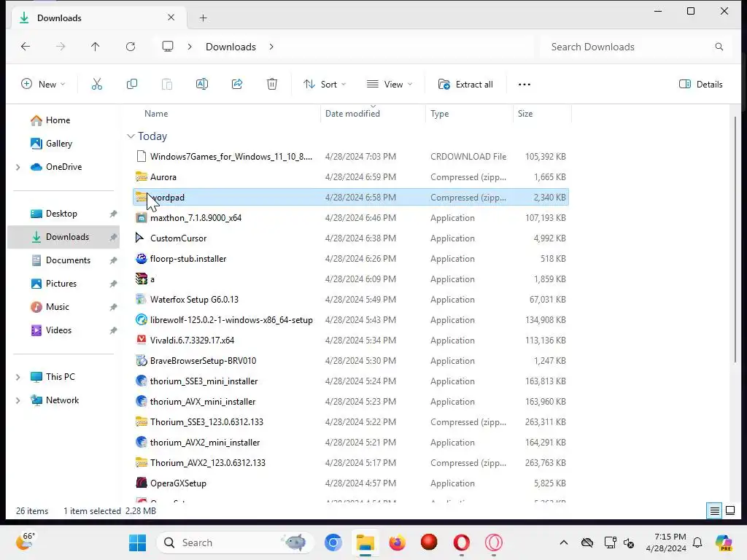Toggle the Details pane button
747x560 pixels.
tap(701, 85)
